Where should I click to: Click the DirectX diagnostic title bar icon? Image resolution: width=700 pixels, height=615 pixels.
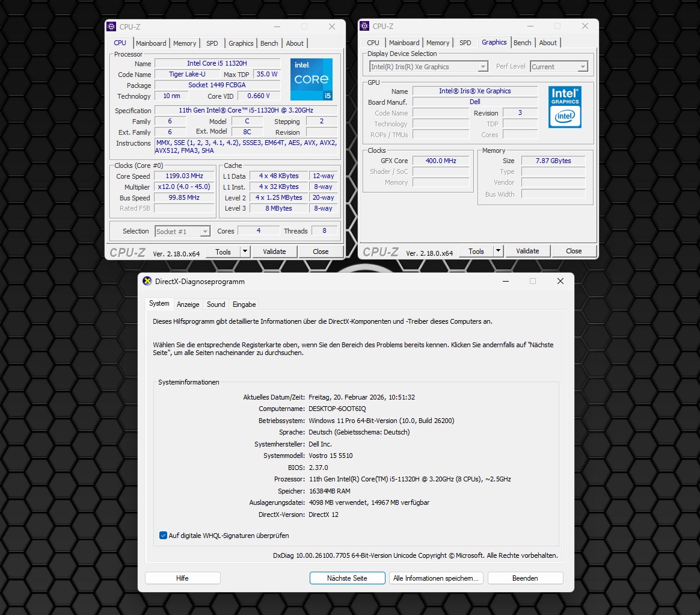point(147,281)
